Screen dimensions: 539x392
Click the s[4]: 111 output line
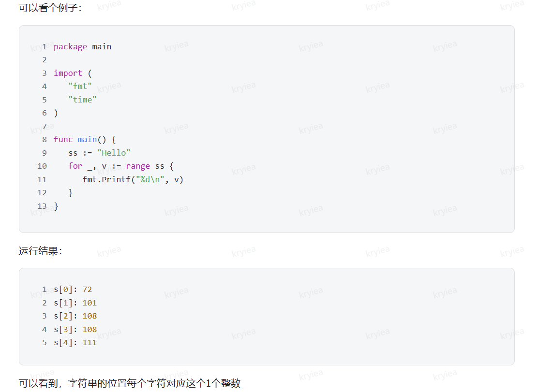[x=75, y=343]
